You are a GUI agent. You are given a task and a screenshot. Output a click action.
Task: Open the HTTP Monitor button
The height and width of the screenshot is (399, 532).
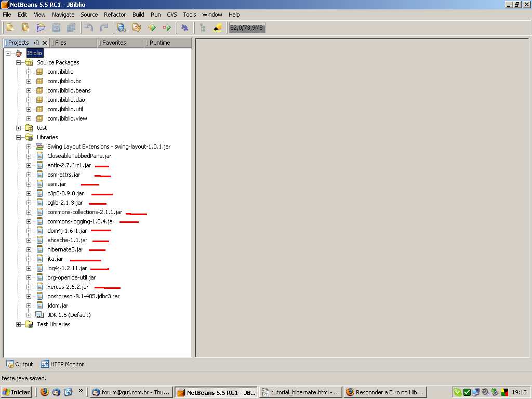pos(62,364)
